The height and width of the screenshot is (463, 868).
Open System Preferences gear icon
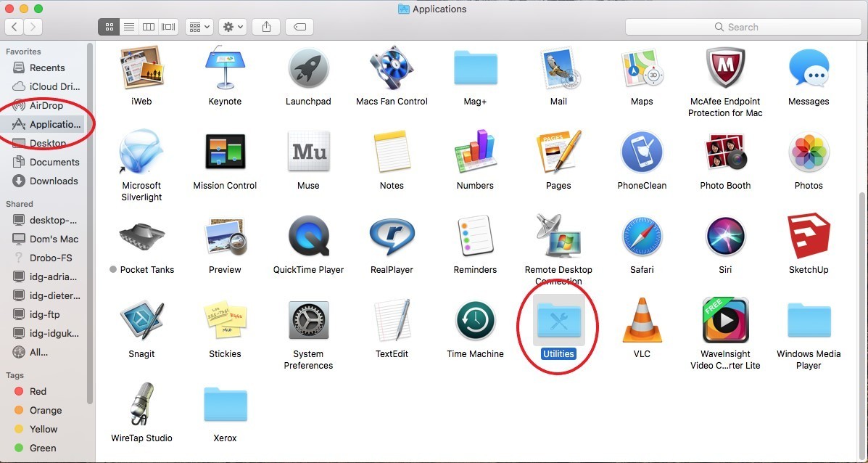pos(308,321)
